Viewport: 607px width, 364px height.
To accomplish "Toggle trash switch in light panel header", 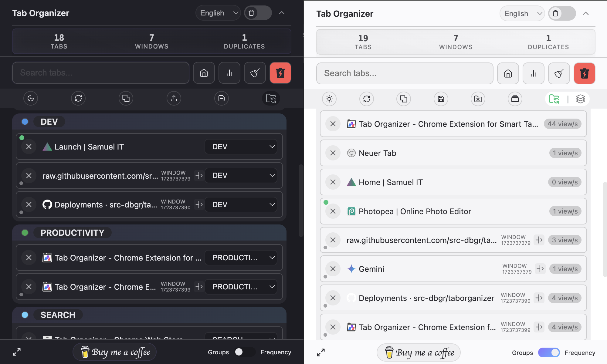I will coord(562,14).
